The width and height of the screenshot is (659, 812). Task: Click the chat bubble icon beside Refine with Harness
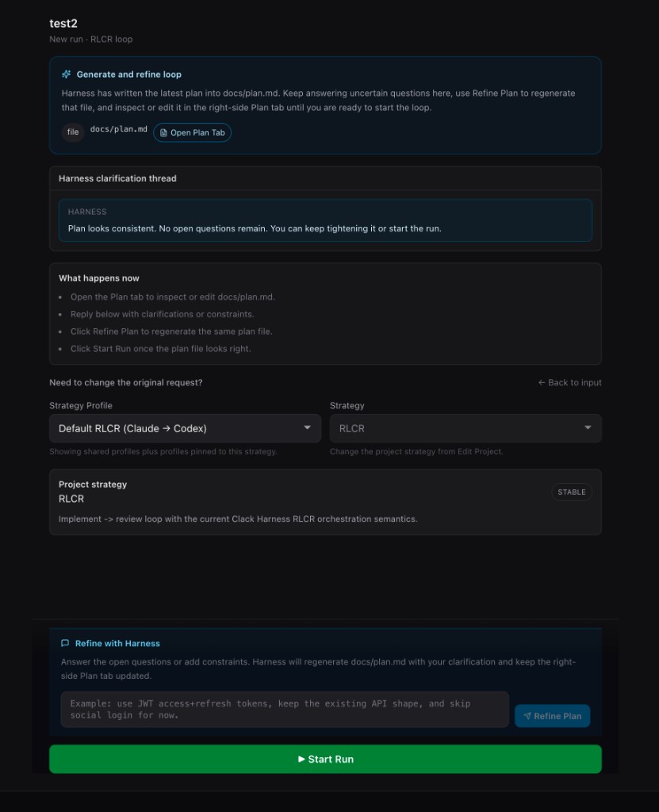pyautogui.click(x=65, y=643)
